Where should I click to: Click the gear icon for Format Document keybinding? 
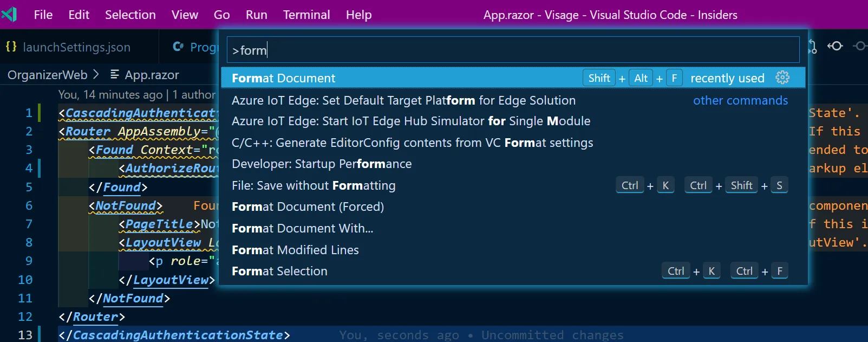(782, 78)
